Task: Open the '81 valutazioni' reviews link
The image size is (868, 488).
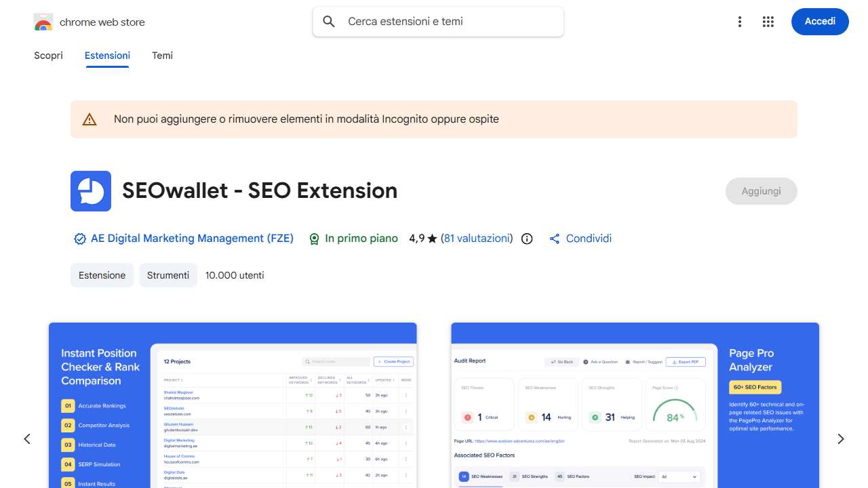Action: (477, 239)
